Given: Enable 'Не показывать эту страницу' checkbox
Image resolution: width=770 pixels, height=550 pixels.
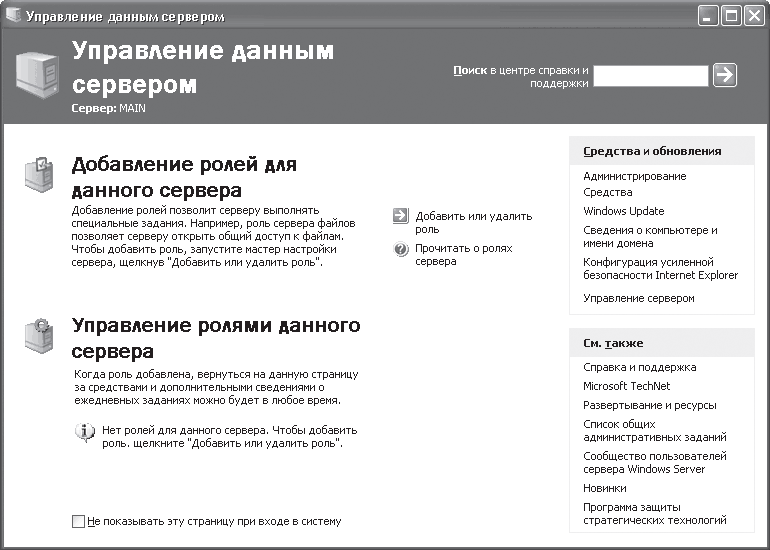Looking at the screenshot, I should (x=78, y=522).
